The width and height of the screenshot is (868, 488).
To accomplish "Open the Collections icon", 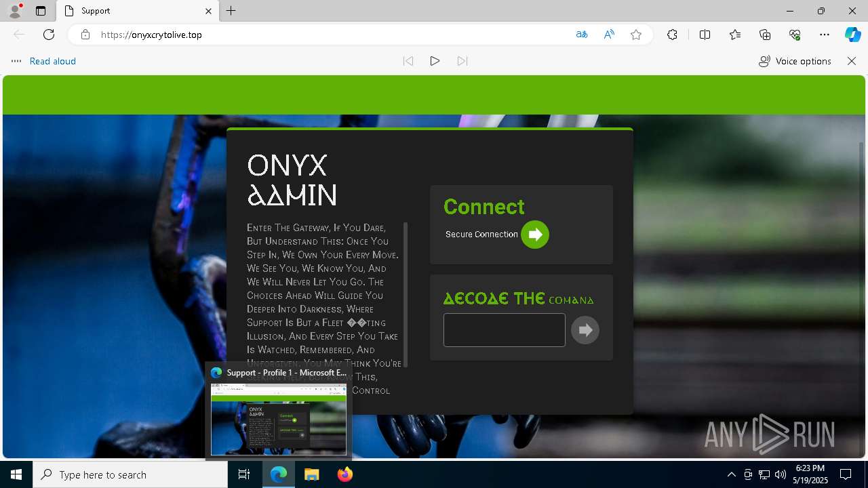I will pos(765,35).
